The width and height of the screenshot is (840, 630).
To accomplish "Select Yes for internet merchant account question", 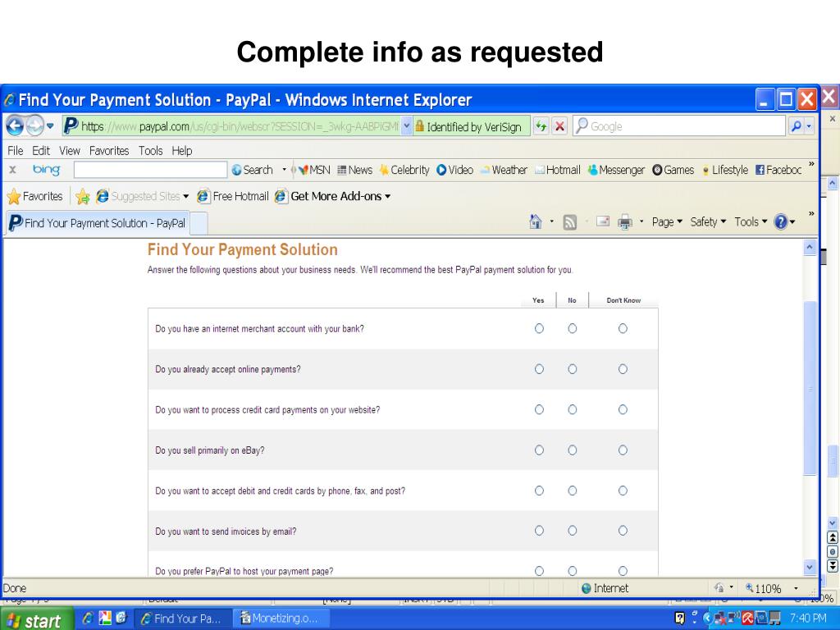I will tap(539, 328).
